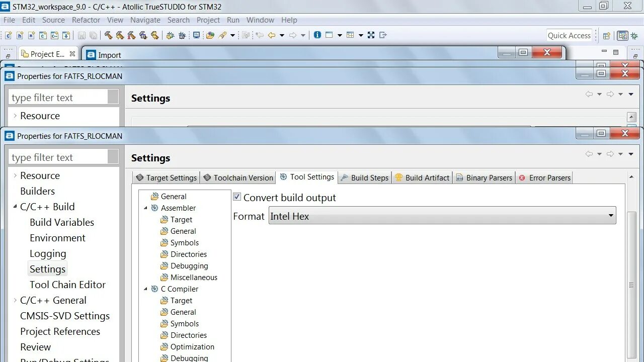Open the Refactor menu

coord(86,20)
